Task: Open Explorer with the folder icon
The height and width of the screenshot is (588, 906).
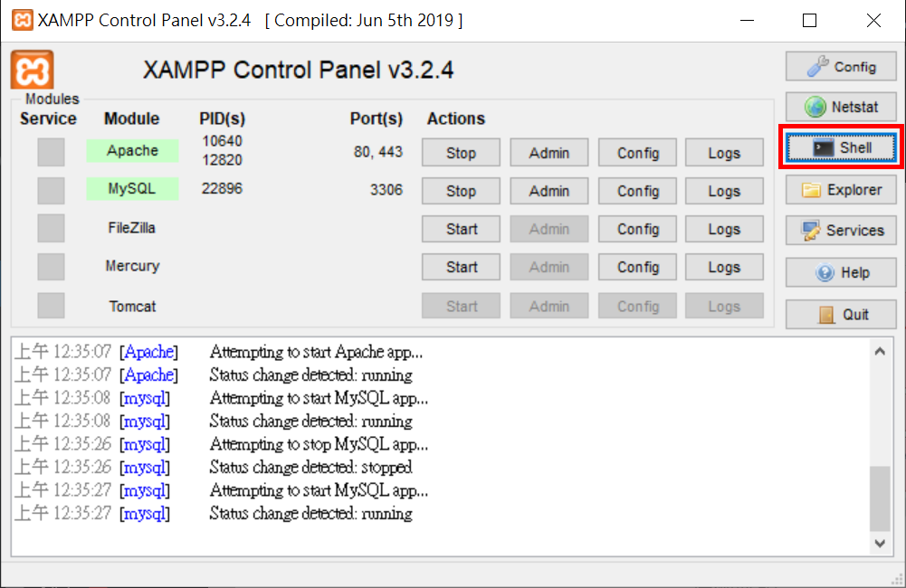Action: [841, 190]
